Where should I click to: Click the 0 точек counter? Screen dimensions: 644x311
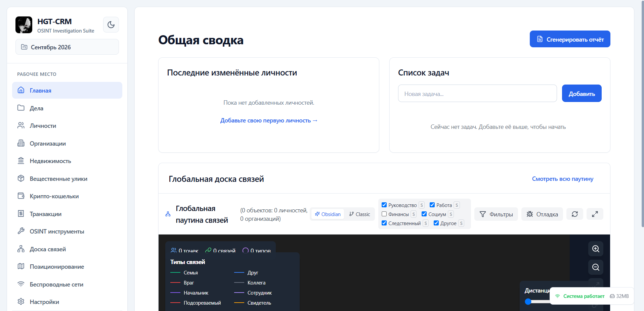coord(184,250)
